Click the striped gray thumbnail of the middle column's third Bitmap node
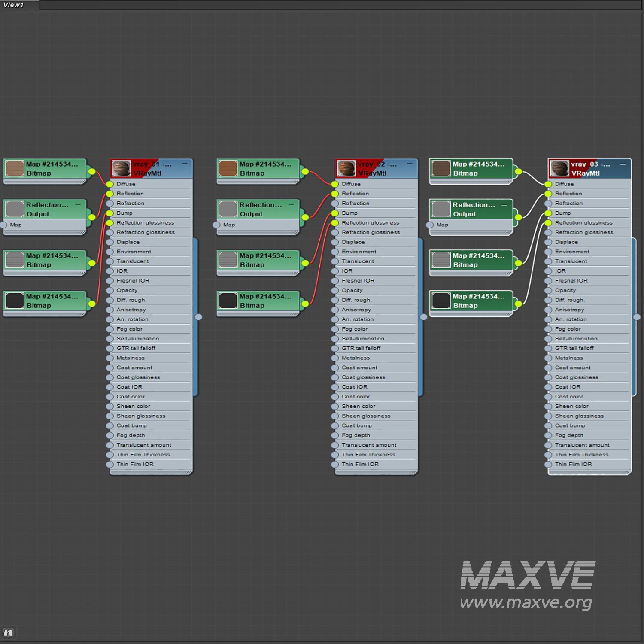 click(228, 260)
